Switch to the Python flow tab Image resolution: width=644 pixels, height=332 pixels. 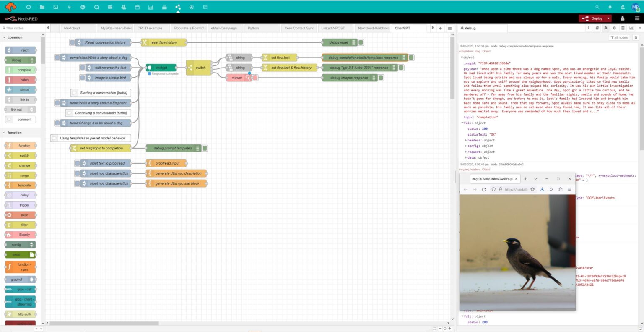pyautogui.click(x=254, y=28)
